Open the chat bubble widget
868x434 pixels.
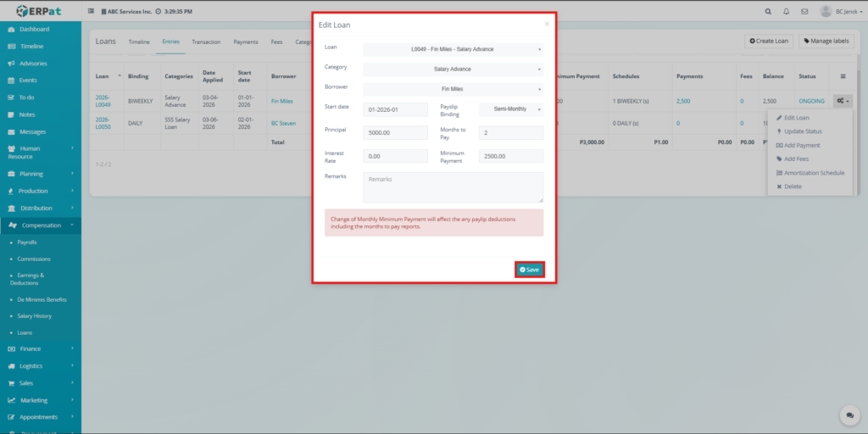point(848,415)
